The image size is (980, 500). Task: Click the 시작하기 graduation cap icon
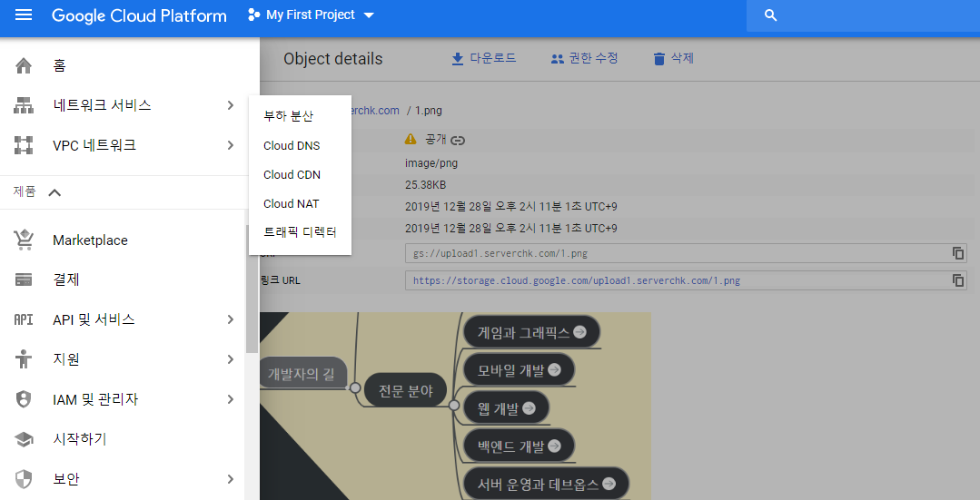[x=23, y=439]
